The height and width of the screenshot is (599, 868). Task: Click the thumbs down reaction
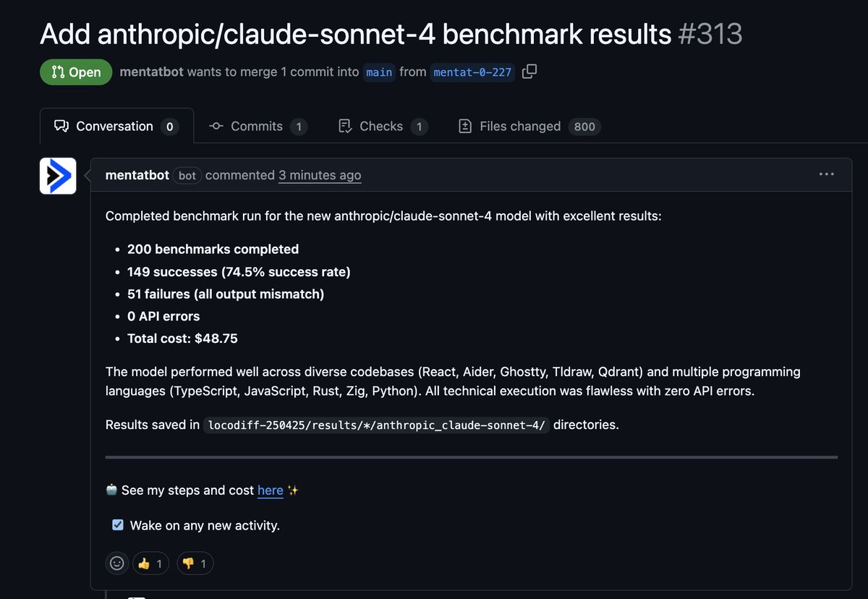pos(195,563)
